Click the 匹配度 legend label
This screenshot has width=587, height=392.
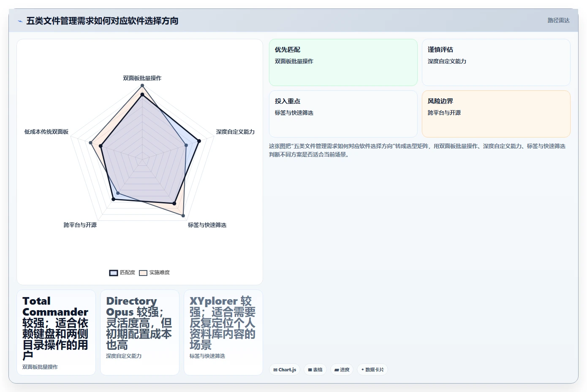[128, 273]
